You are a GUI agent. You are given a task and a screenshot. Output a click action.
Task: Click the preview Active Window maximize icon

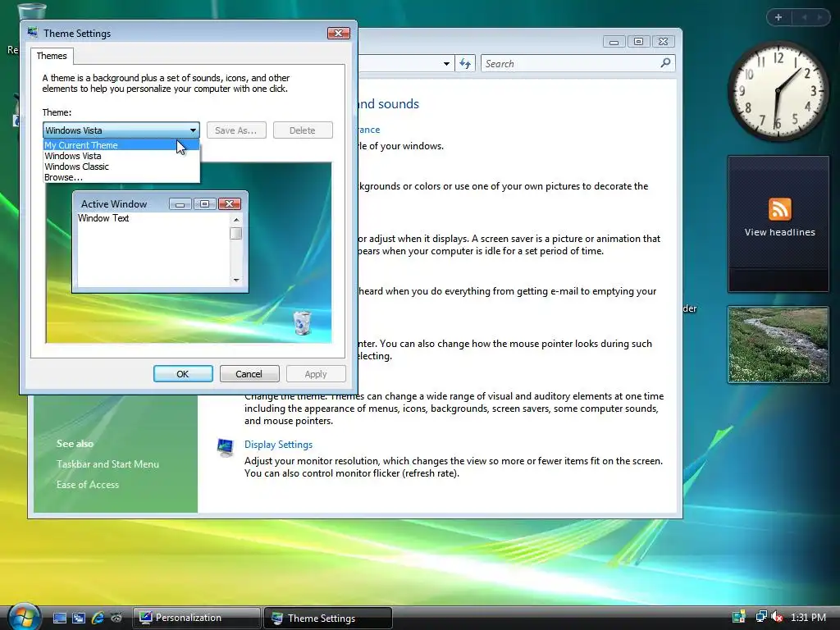click(204, 204)
